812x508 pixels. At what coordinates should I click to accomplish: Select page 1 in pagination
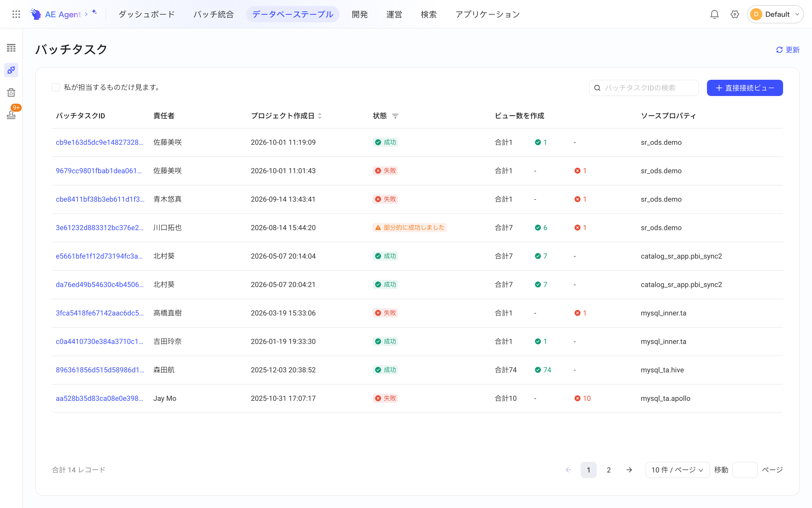[x=588, y=470]
